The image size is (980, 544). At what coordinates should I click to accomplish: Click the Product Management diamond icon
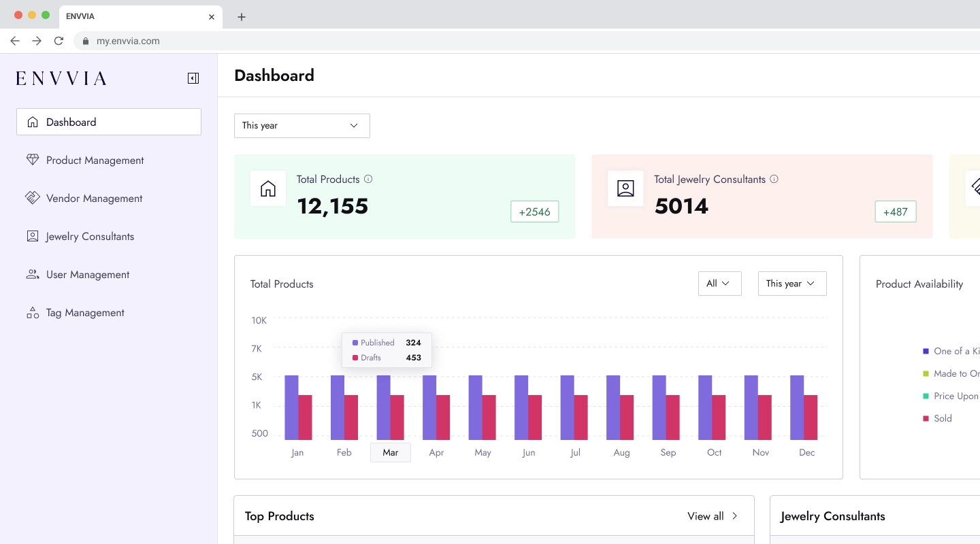pos(33,160)
